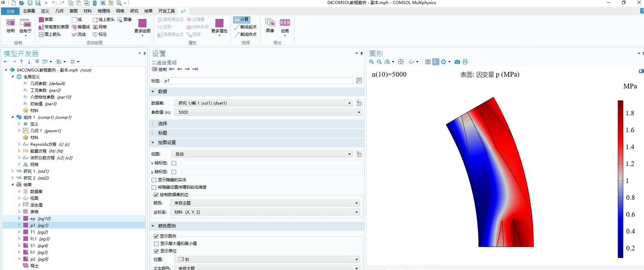Uncheck 显示单位 checkbox
This screenshot has width=644, height=270.
pyautogui.click(x=156, y=251)
